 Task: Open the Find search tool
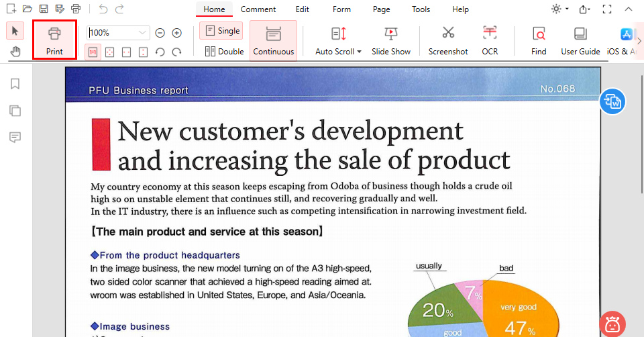click(x=539, y=40)
